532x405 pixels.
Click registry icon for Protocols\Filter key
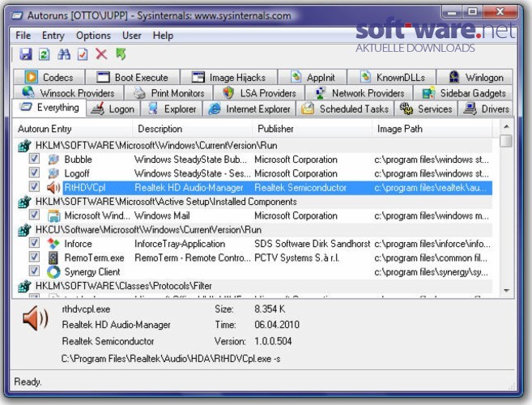[x=24, y=286]
